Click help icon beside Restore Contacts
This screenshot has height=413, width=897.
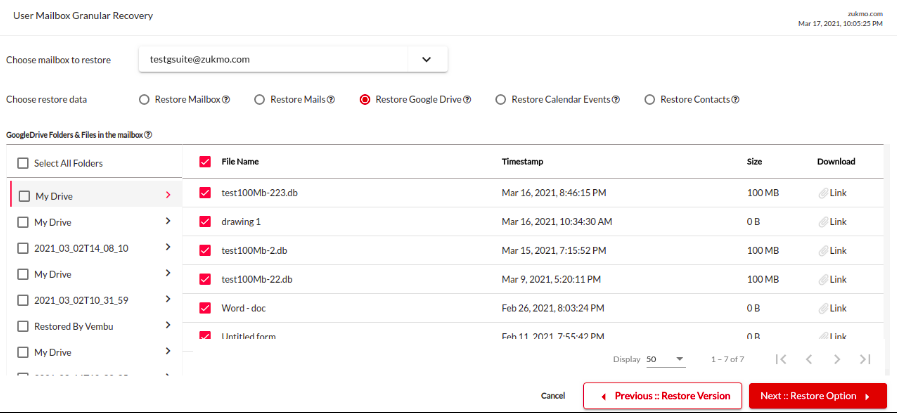pos(736,100)
